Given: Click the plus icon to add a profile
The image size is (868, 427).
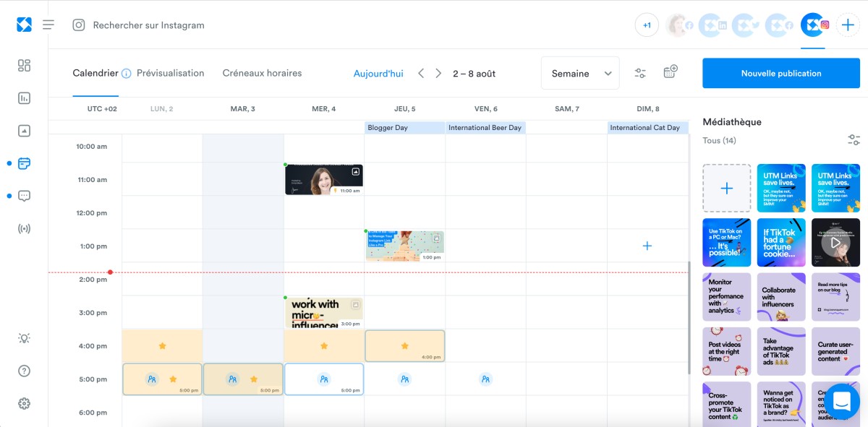Looking at the screenshot, I should pyautogui.click(x=848, y=24).
